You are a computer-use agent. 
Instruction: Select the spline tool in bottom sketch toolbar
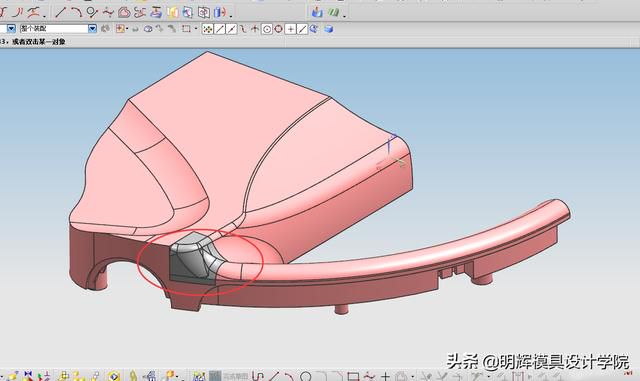pyautogui.click(x=369, y=376)
